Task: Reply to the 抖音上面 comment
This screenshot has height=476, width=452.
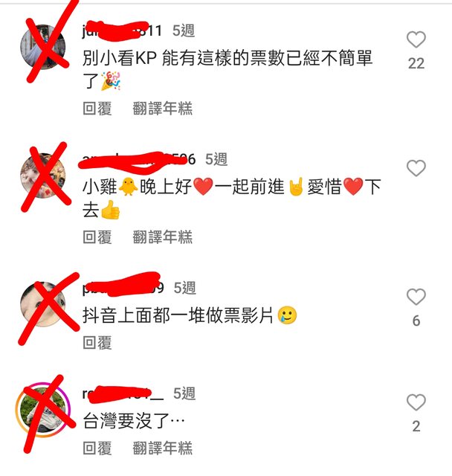Action: coord(97,342)
